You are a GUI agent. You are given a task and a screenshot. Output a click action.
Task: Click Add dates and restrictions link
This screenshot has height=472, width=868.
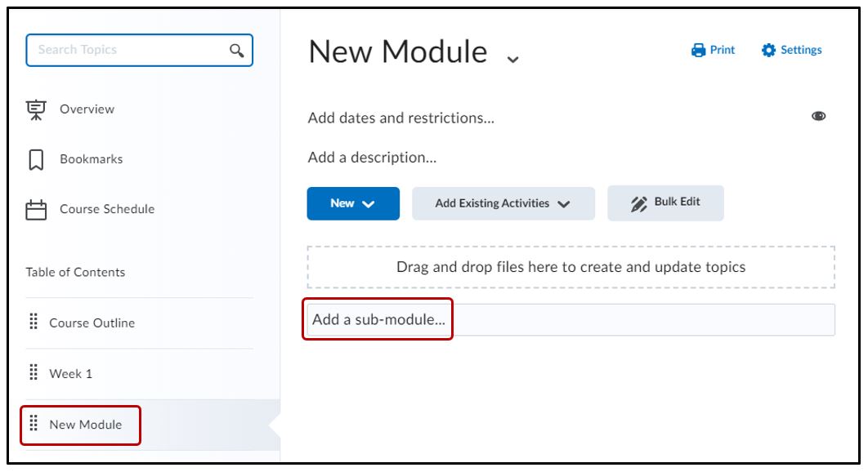[x=400, y=118]
